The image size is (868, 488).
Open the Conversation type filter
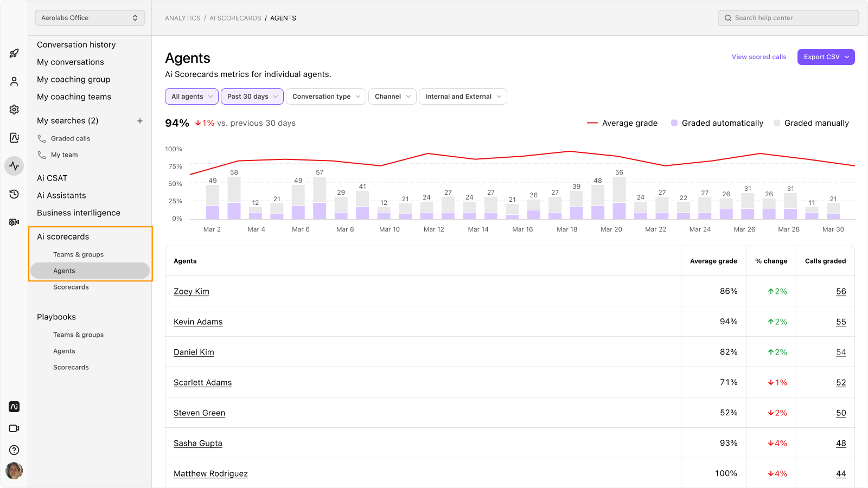(x=326, y=97)
